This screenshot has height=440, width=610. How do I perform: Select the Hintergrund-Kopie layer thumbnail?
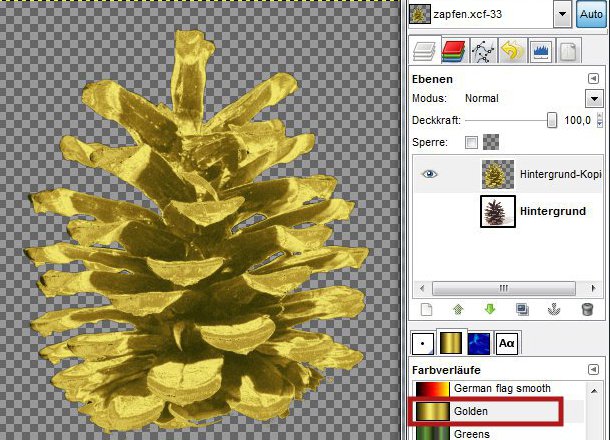click(498, 174)
